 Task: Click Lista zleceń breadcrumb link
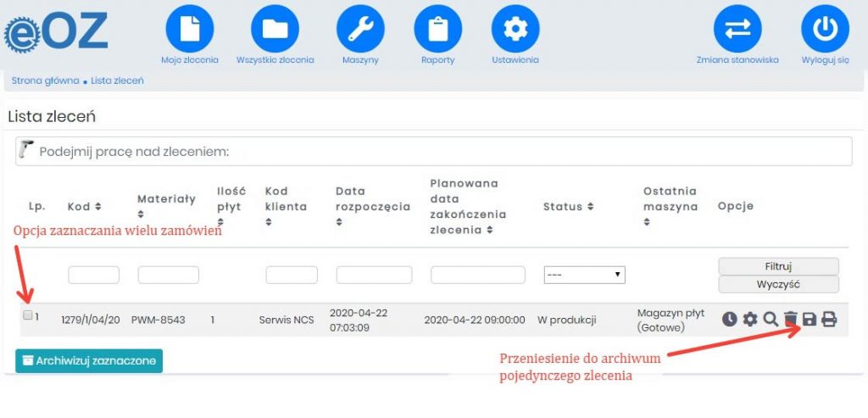pyautogui.click(x=117, y=81)
